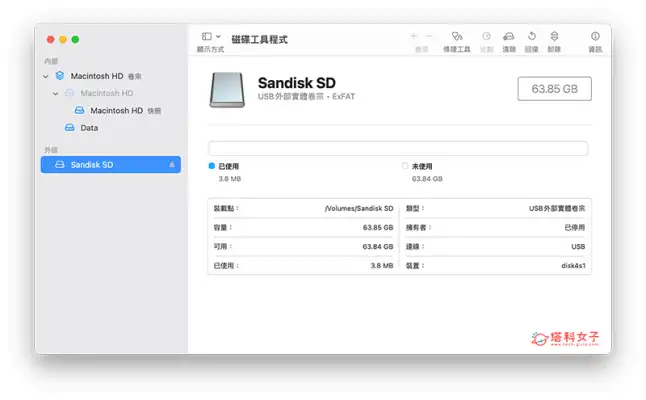Click the ExFAT volume subtitle
Image resolution: width=646 pixels, height=400 pixels.
click(x=306, y=97)
